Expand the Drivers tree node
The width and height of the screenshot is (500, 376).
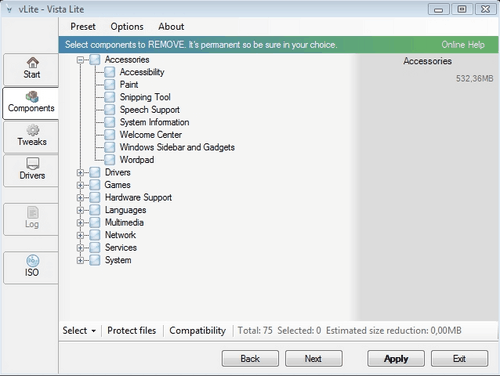[80, 172]
